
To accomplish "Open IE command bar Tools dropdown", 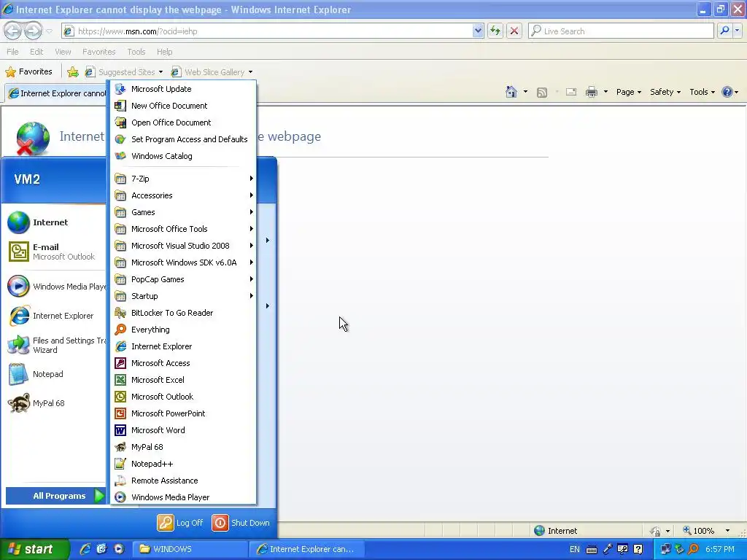I will [x=703, y=92].
